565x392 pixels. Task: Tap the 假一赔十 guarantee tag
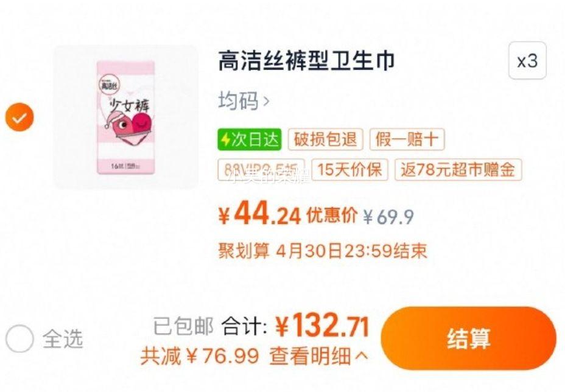click(407, 139)
